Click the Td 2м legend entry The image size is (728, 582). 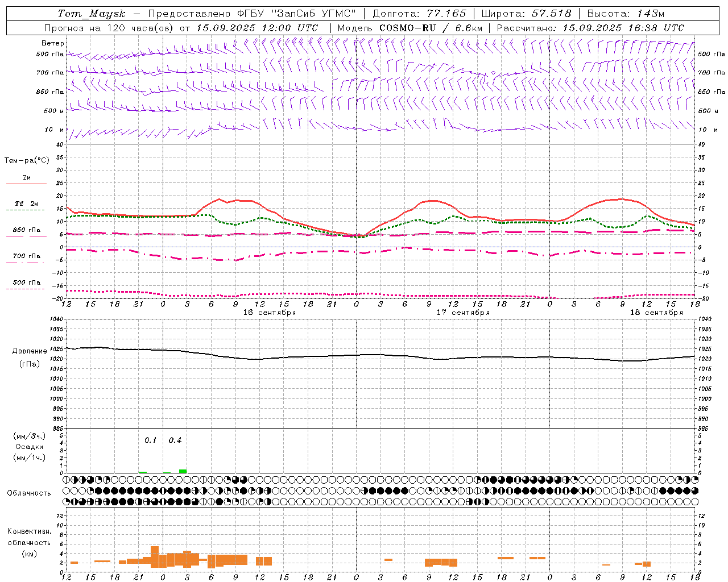tap(26, 203)
